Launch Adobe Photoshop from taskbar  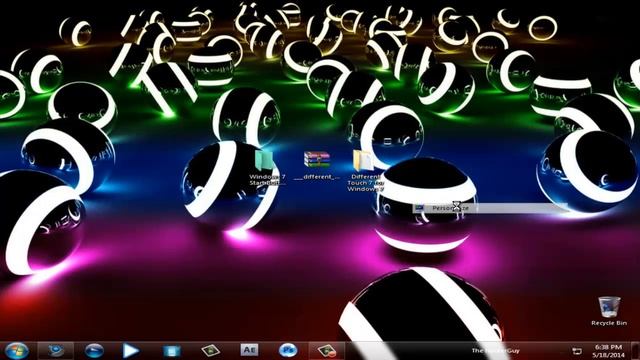pyautogui.click(x=288, y=350)
